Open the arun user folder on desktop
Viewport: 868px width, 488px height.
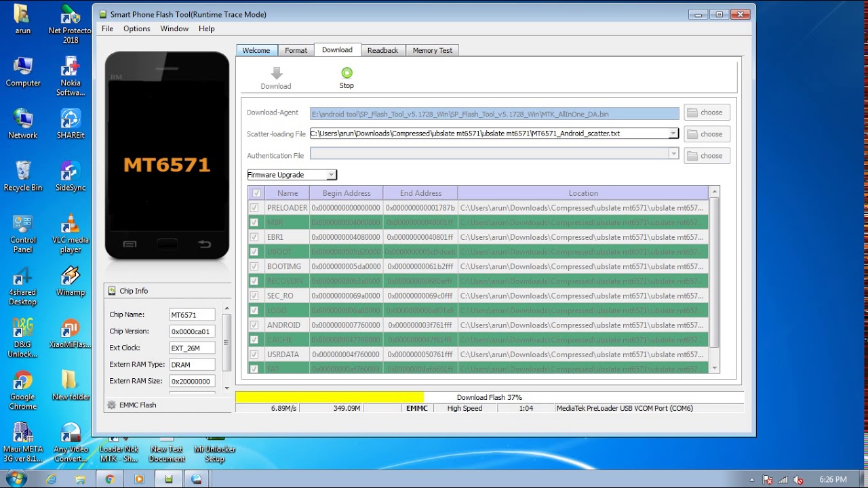point(22,18)
